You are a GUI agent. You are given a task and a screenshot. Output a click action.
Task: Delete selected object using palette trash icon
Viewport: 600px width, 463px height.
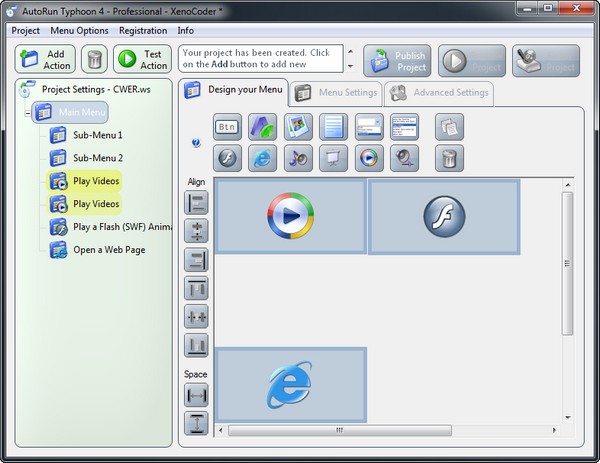click(449, 157)
